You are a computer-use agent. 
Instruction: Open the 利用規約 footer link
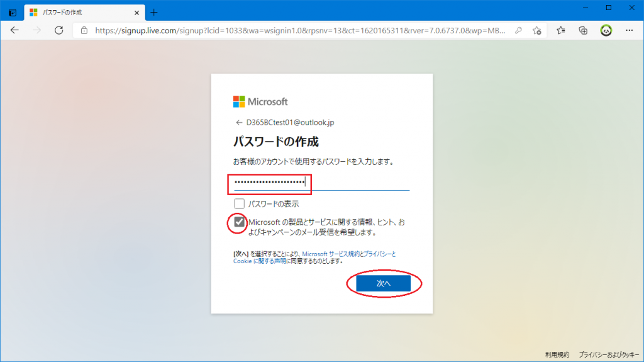pyautogui.click(x=557, y=354)
